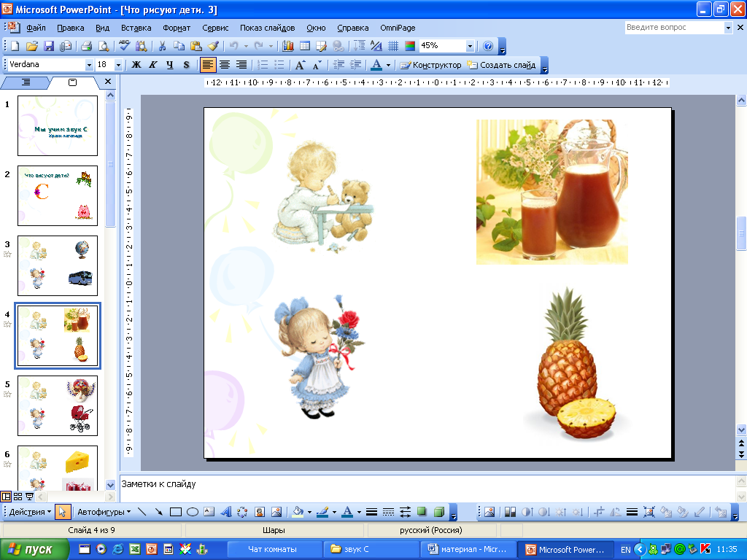747x560 pixels.
Task: Print with the printer icon
Action: [86, 46]
